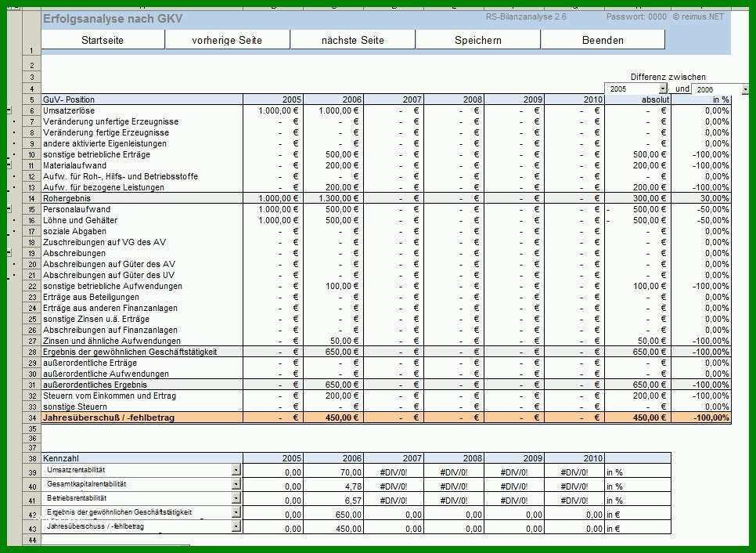Click the Erfolgsanalyse nach GKV title
The image size is (756, 553).
[113, 19]
